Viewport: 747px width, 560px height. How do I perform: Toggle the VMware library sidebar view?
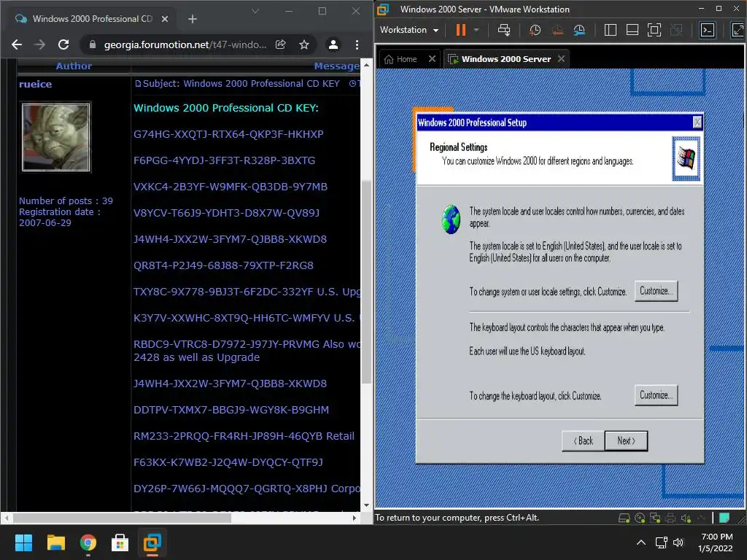click(x=611, y=30)
